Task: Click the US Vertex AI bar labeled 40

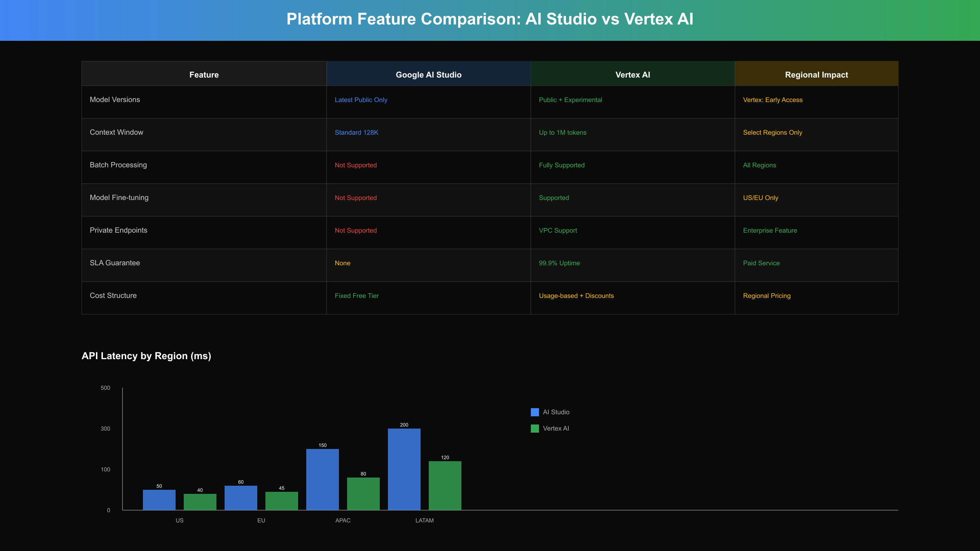Action: point(200,502)
